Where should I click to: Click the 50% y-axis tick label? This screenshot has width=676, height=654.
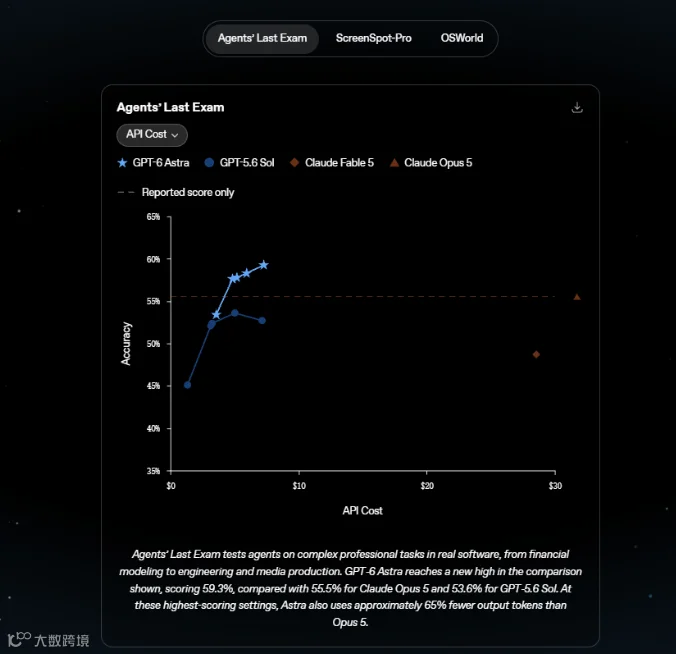coord(153,344)
